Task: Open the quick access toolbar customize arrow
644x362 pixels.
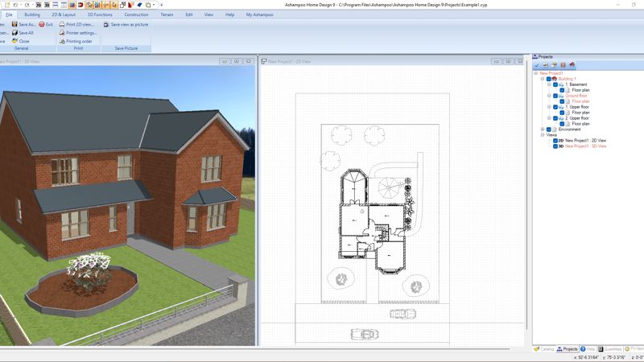Action: click(x=162, y=5)
